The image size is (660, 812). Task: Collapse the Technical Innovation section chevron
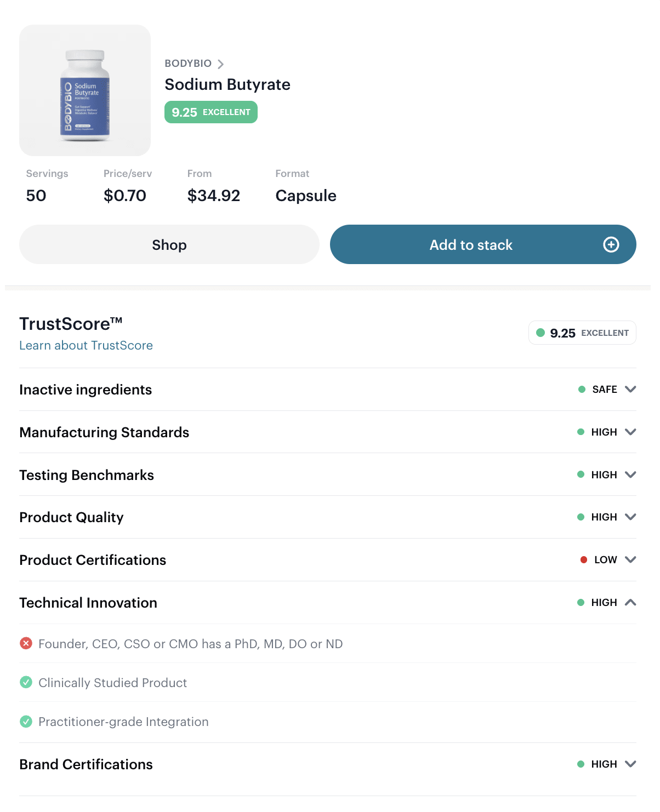(x=630, y=602)
